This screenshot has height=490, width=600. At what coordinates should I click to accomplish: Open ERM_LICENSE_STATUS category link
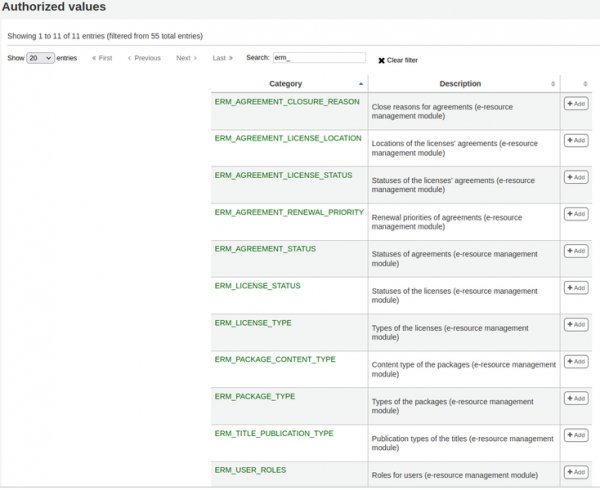pos(257,286)
